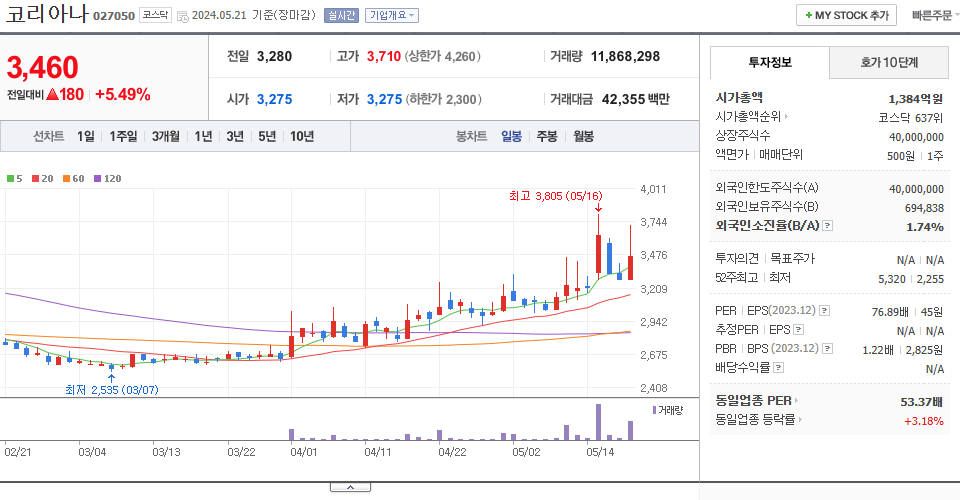Open the 동일업종 PER link

(753, 401)
